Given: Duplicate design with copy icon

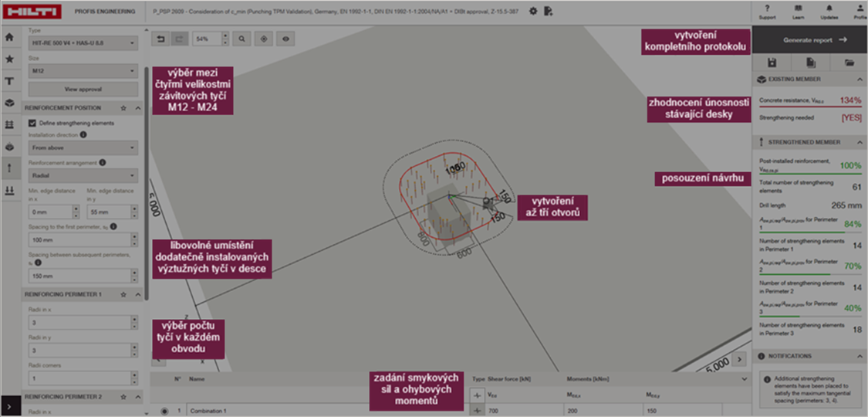Looking at the screenshot, I should [810, 63].
